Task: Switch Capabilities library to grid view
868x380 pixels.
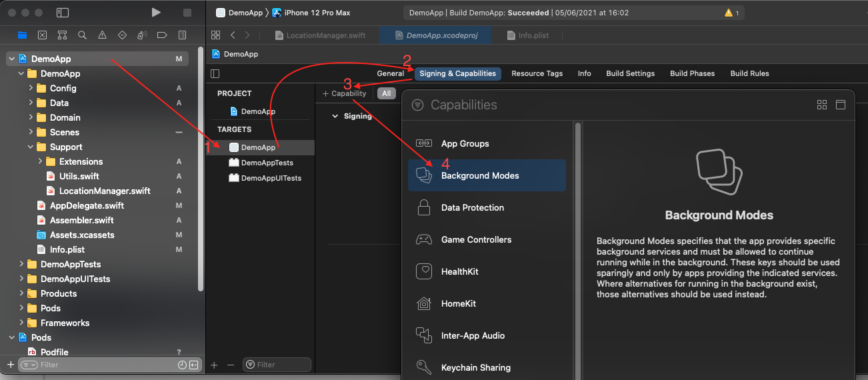Action: click(x=822, y=105)
